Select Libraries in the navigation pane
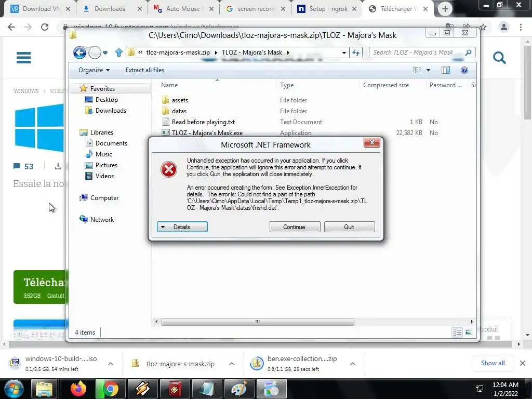This screenshot has width=532, height=399. click(101, 132)
